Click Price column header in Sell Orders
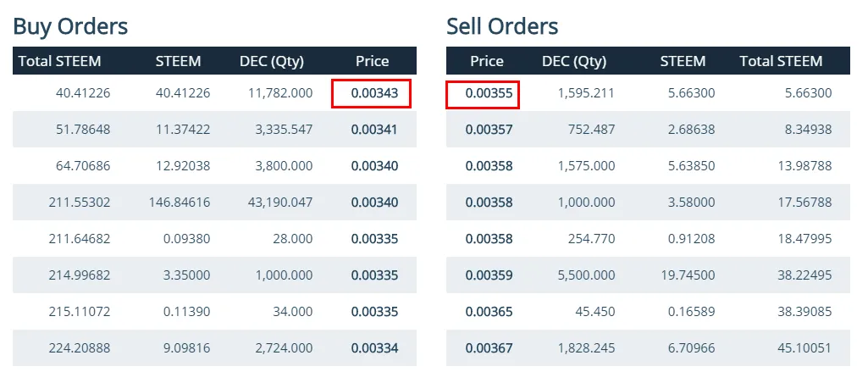The height and width of the screenshot is (372, 868). (x=487, y=61)
